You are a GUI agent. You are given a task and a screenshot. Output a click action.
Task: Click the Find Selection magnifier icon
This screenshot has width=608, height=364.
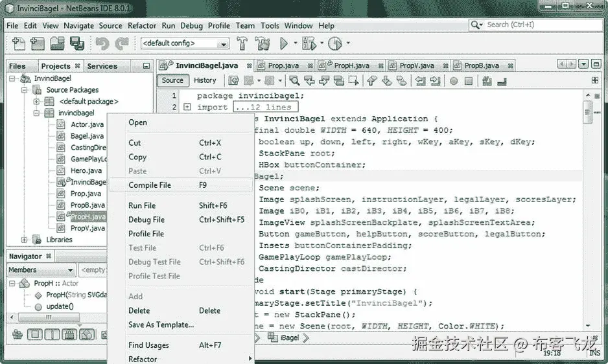point(294,80)
